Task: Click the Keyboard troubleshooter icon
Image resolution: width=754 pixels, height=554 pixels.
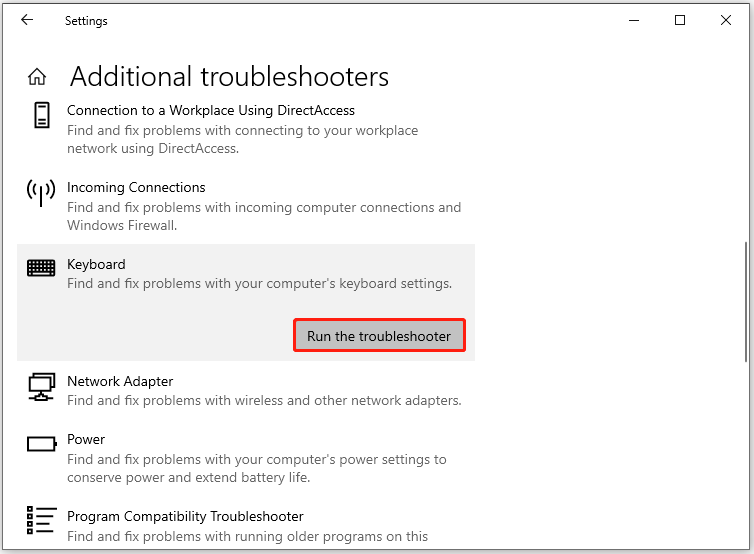Action: pos(41,268)
